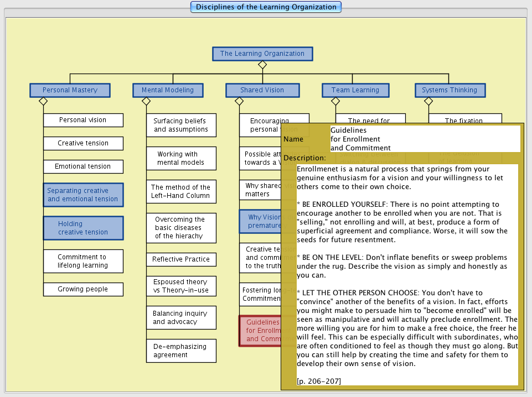
Task: Click the Team Learning heading box
Action: coord(355,90)
